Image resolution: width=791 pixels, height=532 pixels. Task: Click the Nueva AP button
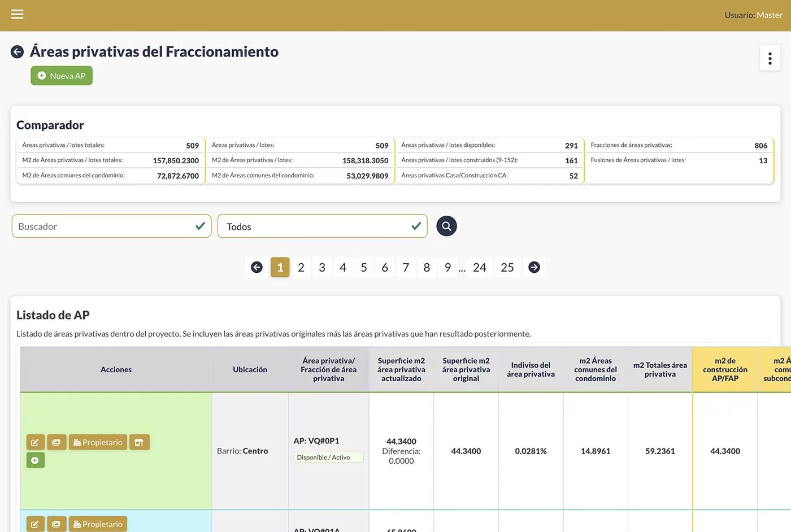tap(62, 76)
